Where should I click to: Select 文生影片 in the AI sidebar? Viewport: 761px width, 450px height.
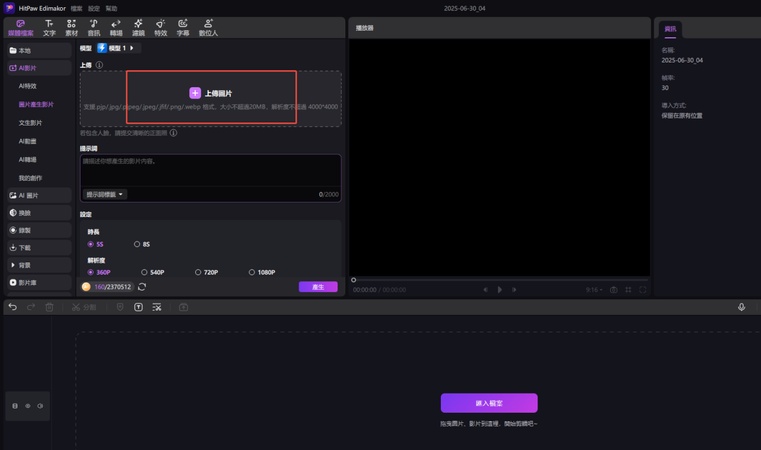click(x=31, y=123)
